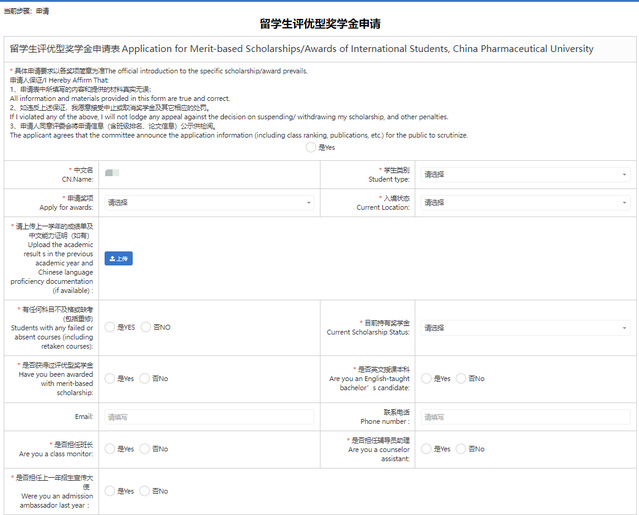This screenshot has width=639, height=515.
Task: Select Yes for English-taught bachelor's candidate
Action: 427,379
